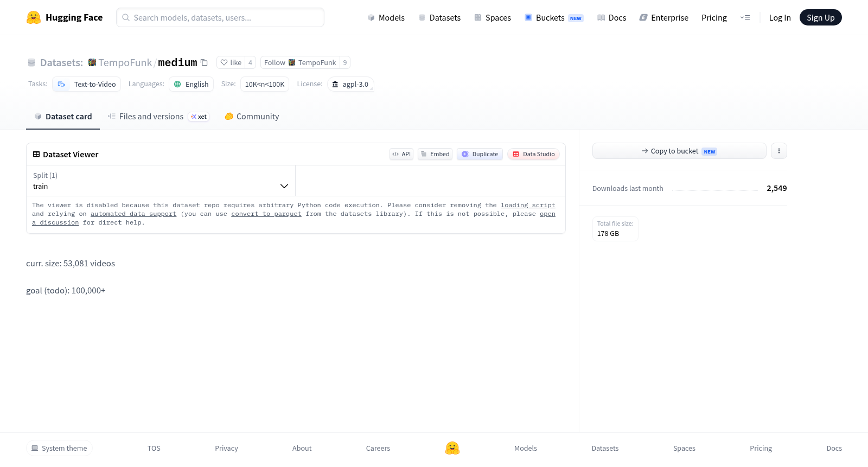Open the Spaces footer link
This screenshot has height=467, width=868.
(x=684, y=448)
